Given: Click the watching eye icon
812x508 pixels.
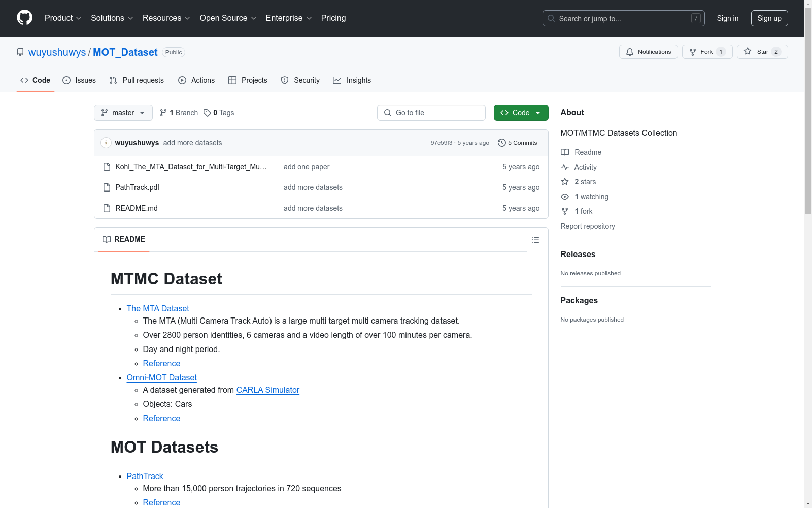Looking at the screenshot, I should pos(565,197).
